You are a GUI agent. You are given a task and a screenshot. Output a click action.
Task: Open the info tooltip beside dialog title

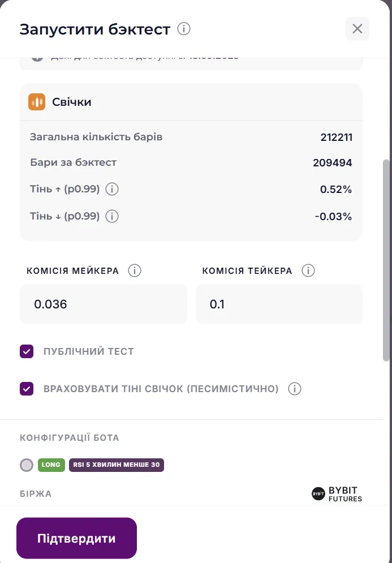tap(183, 28)
